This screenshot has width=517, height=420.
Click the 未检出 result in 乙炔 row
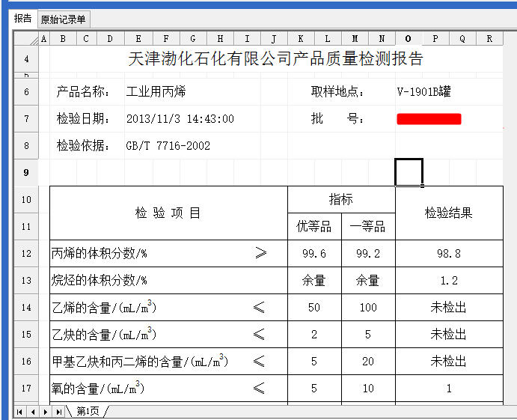(449, 334)
